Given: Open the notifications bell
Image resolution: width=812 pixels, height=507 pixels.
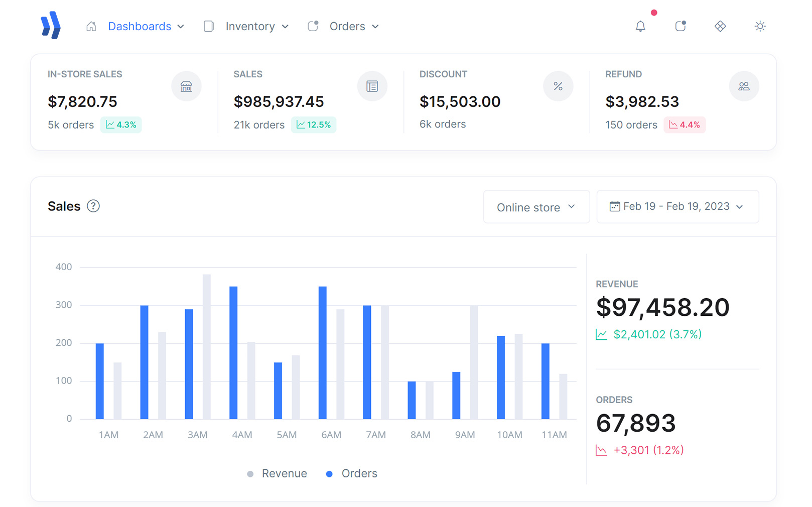Looking at the screenshot, I should (640, 26).
